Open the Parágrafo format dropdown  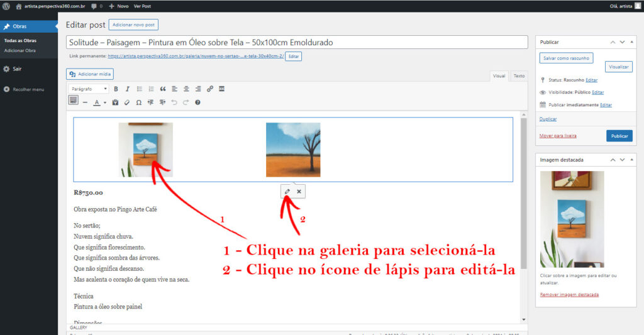[x=89, y=89]
